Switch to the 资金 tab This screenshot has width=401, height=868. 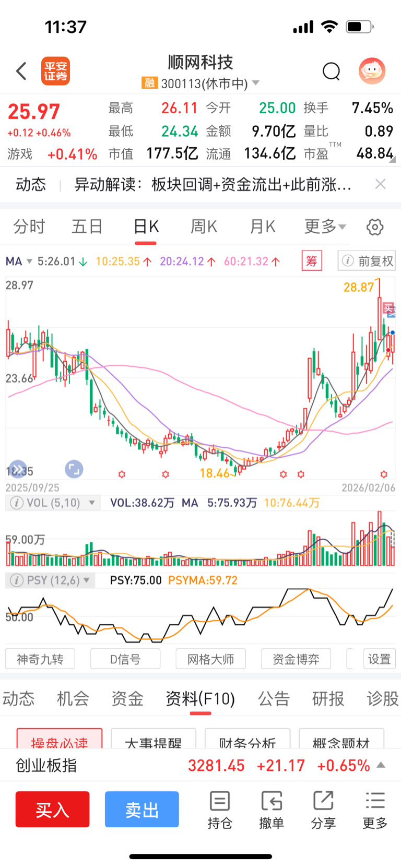pos(127,698)
